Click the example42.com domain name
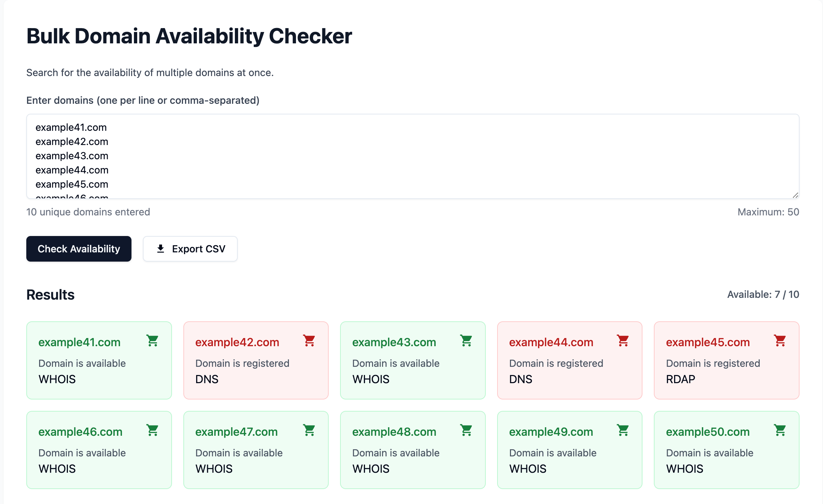This screenshot has width=823, height=504. [x=237, y=342]
